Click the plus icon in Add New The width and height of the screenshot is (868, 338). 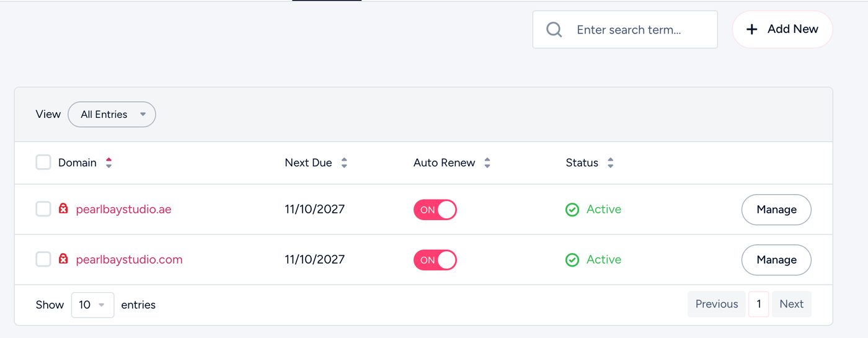751,29
